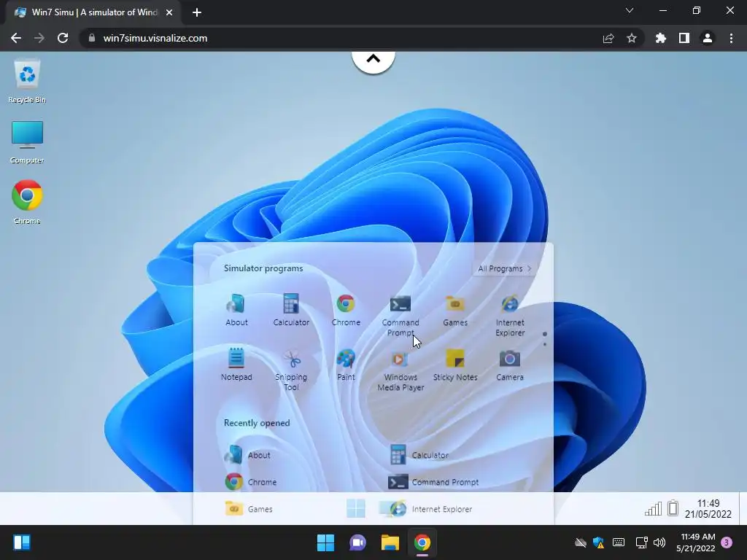Image resolution: width=747 pixels, height=560 pixels.
Task: Open Command Prompt under Recently opened
Action: (x=433, y=482)
